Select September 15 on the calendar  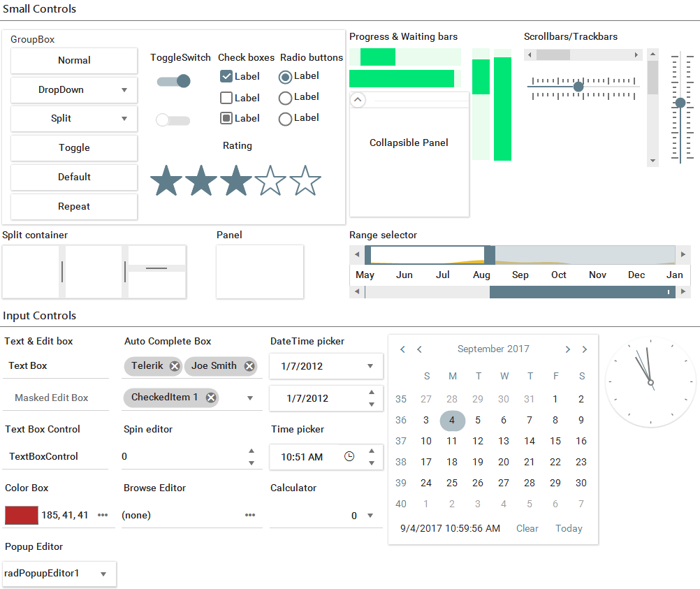(x=555, y=441)
